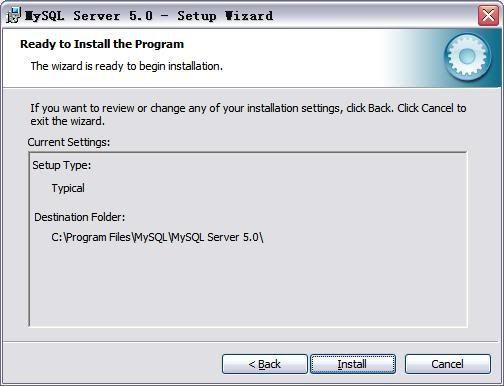
Task: Click the review or change settings instruction line
Action: coord(248,108)
